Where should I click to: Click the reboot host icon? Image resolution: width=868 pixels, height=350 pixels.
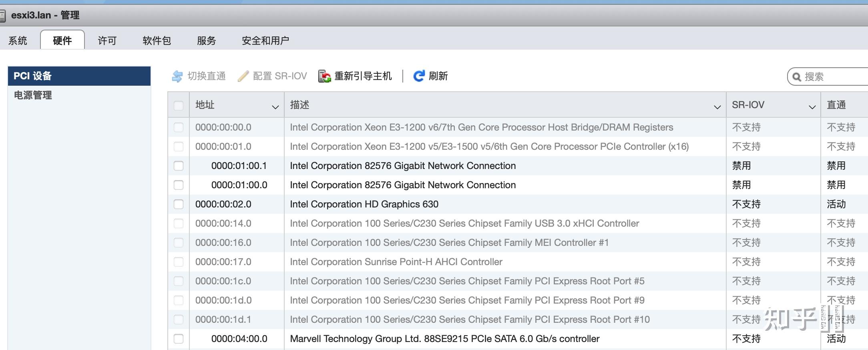coord(324,76)
